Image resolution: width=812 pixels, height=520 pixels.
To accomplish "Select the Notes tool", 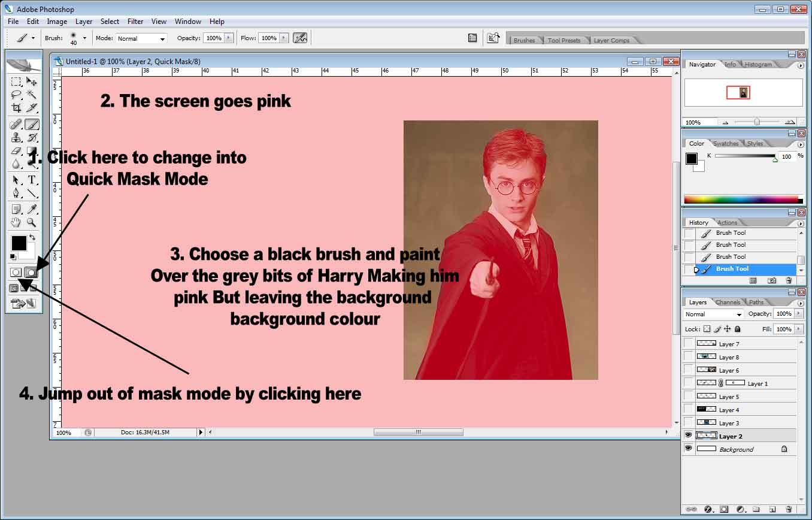I will coord(16,209).
